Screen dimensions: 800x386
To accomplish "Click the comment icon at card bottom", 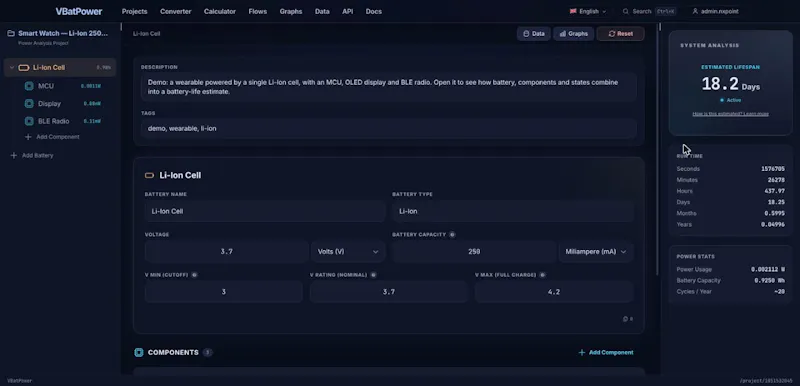I will (x=626, y=319).
